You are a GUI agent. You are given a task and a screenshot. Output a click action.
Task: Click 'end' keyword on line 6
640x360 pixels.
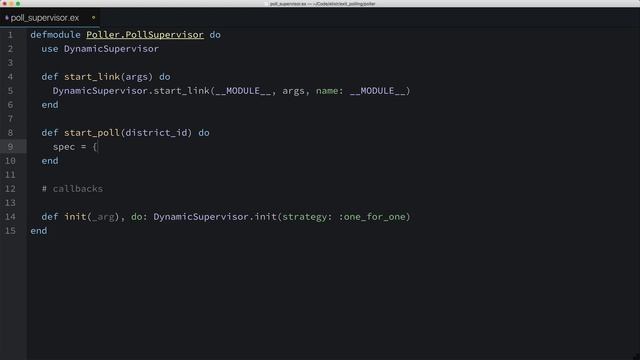50,105
